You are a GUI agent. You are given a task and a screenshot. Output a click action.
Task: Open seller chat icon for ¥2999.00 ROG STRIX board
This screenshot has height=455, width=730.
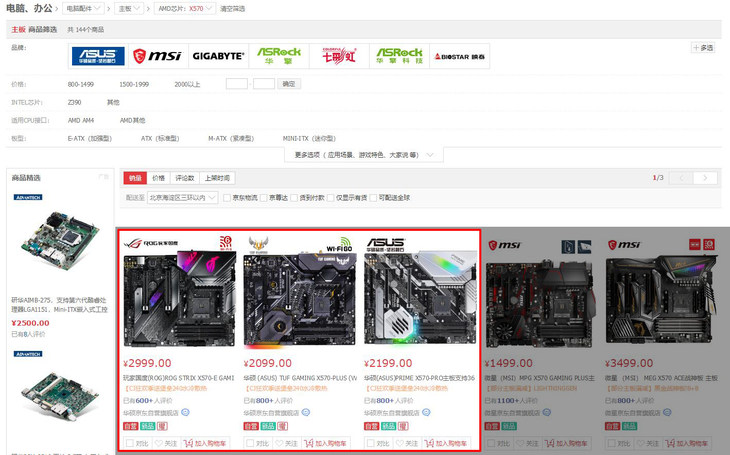[185, 412]
